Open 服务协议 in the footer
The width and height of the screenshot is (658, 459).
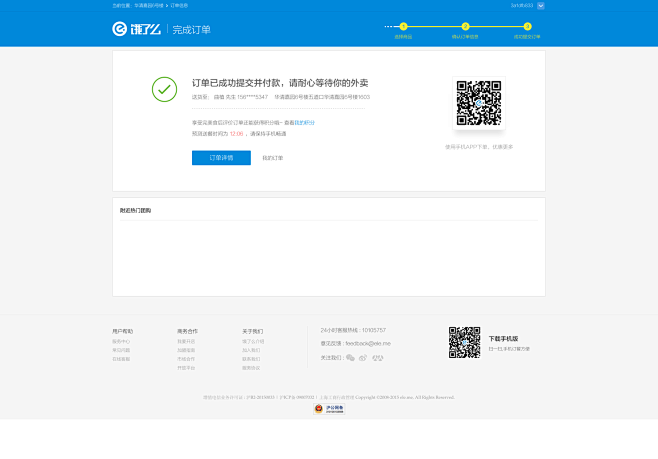[x=251, y=368]
